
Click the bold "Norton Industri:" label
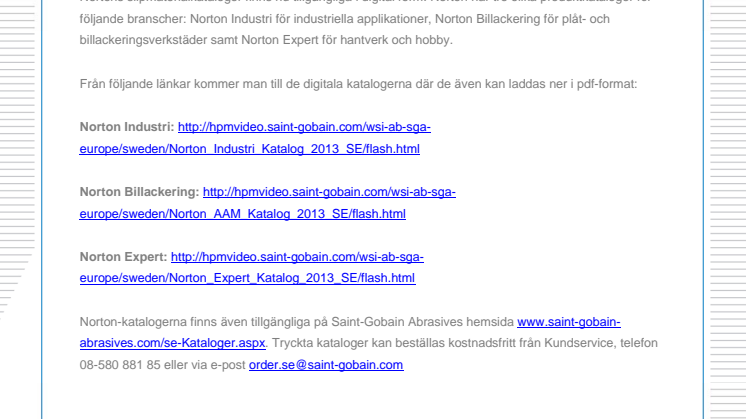point(126,129)
